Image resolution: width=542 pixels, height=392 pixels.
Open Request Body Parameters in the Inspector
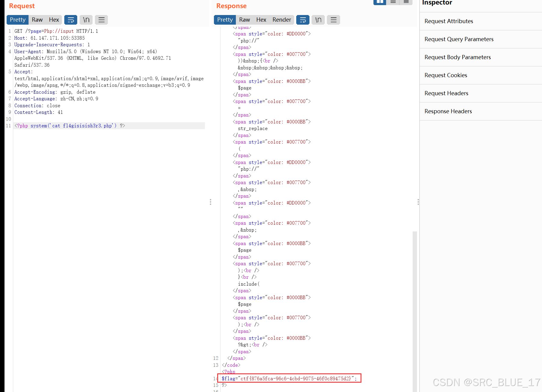pyautogui.click(x=458, y=57)
